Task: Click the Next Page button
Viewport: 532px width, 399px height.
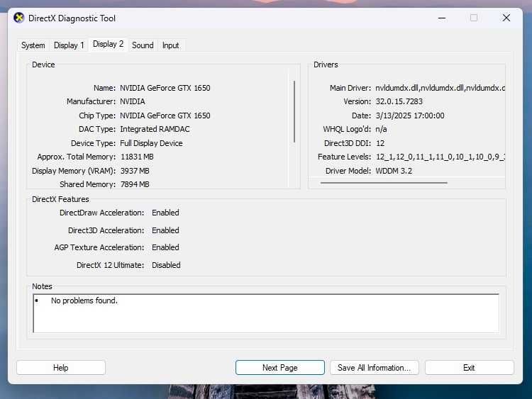Action: [280, 368]
